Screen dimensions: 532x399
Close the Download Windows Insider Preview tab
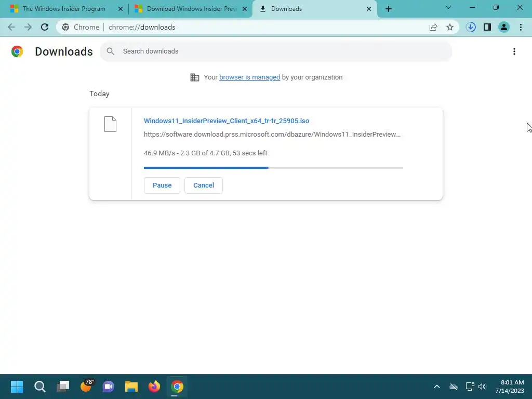(x=245, y=9)
